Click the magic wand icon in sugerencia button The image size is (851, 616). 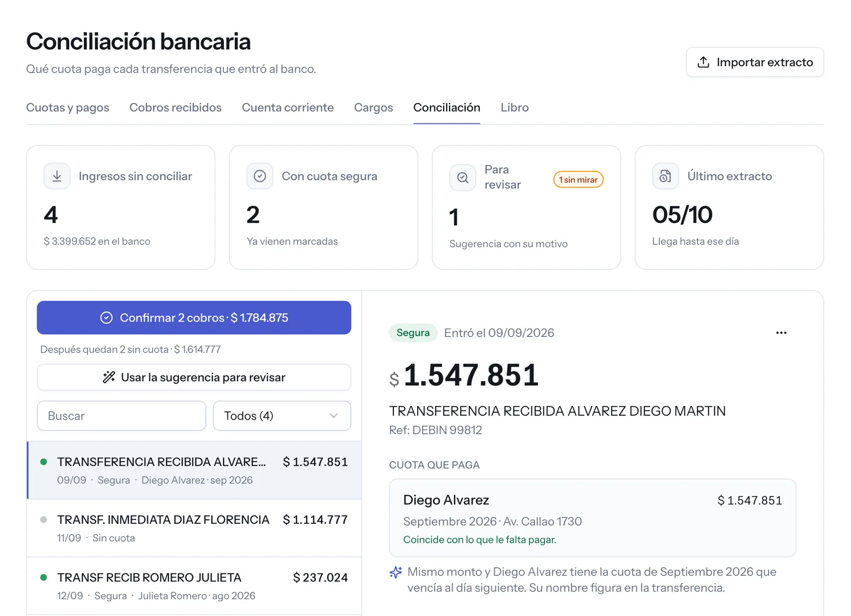[x=109, y=377]
